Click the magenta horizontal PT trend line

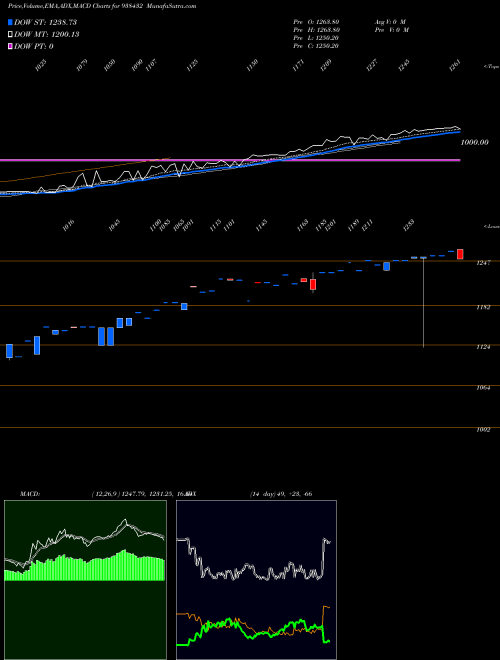230,160
